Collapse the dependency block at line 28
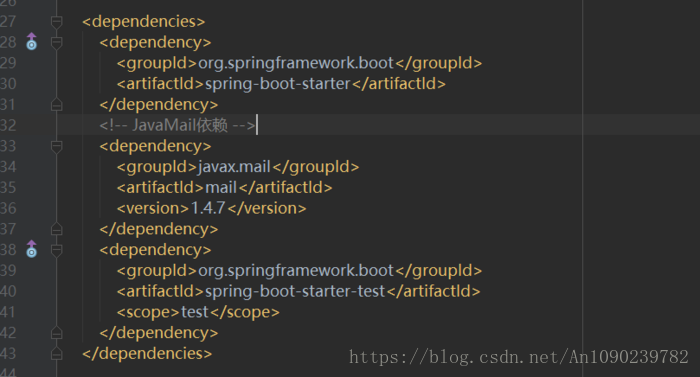Image resolution: width=700 pixels, height=377 pixels. [x=56, y=42]
